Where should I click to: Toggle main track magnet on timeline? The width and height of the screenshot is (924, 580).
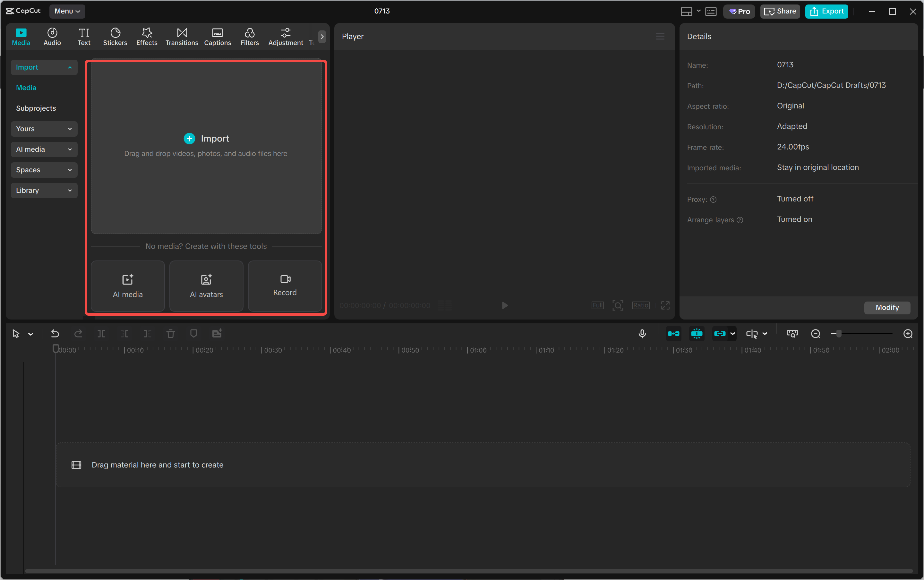673,334
